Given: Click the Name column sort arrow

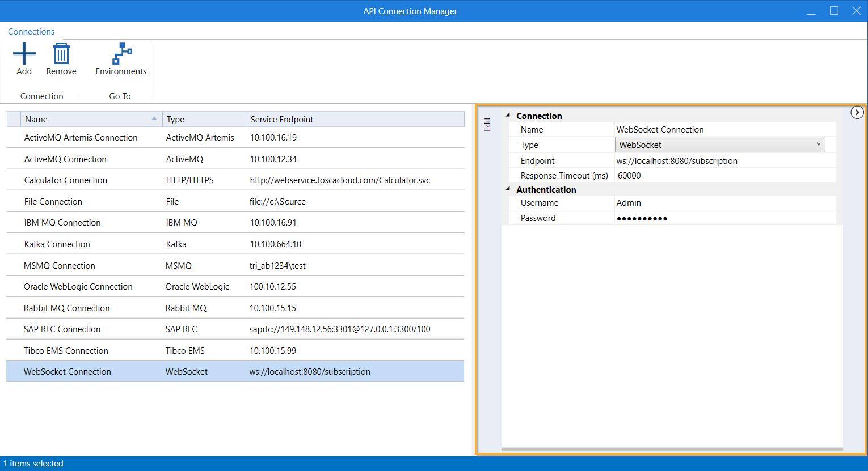Looking at the screenshot, I should click(154, 119).
